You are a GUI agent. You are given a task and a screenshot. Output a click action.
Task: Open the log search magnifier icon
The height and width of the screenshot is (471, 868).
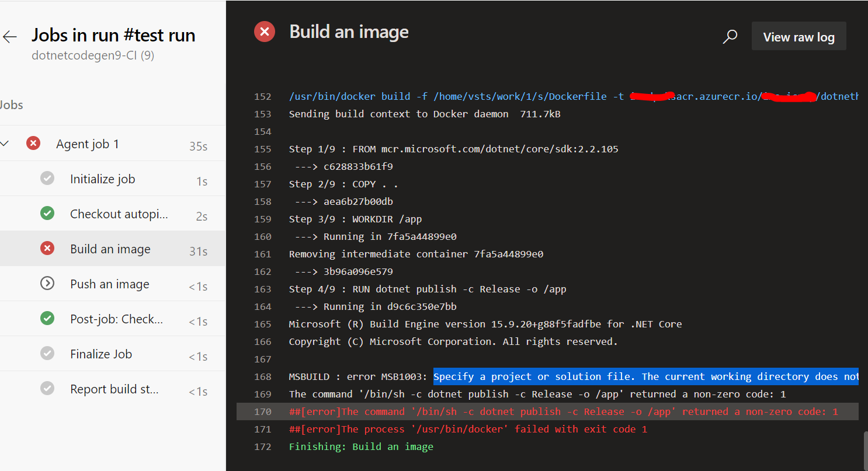coord(730,37)
